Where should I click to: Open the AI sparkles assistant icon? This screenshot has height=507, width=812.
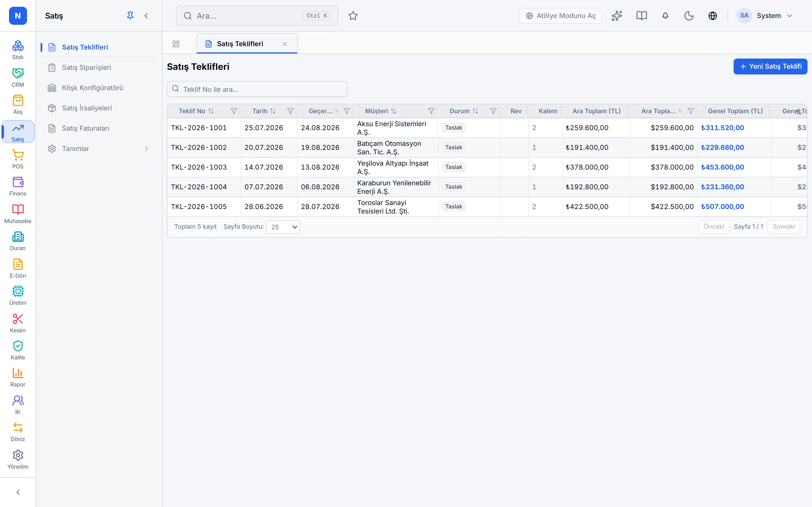pos(617,16)
